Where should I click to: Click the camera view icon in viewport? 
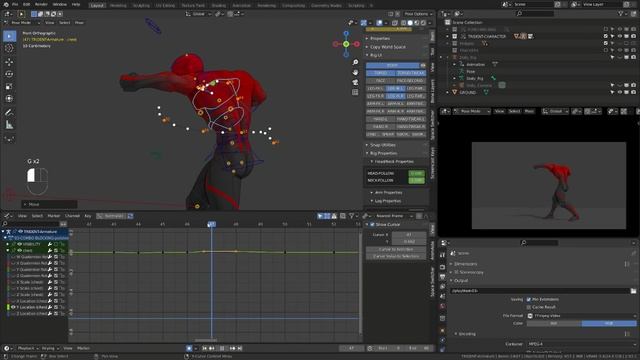pos(355,82)
